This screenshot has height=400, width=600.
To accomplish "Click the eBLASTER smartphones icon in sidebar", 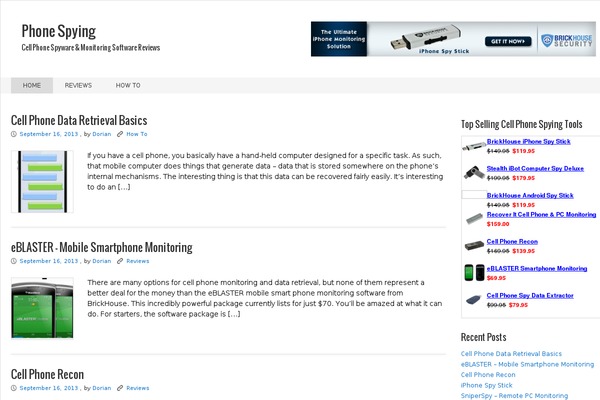I will pyautogui.click(x=474, y=273).
